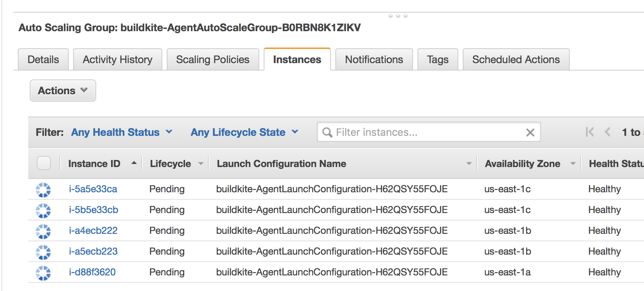The width and height of the screenshot is (644, 291).
Task: Switch to the Activity History tab
Action: [x=118, y=59]
